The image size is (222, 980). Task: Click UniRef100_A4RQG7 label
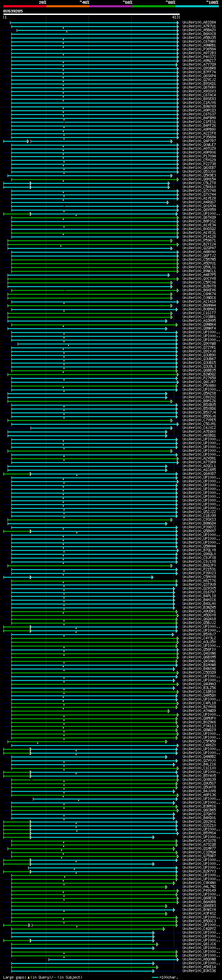pos(199,202)
